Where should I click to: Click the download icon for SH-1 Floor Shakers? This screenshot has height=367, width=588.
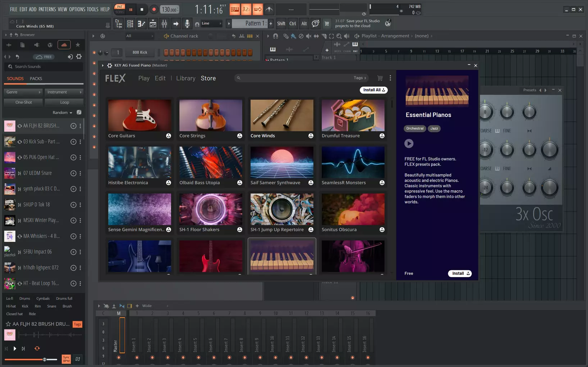(240, 230)
